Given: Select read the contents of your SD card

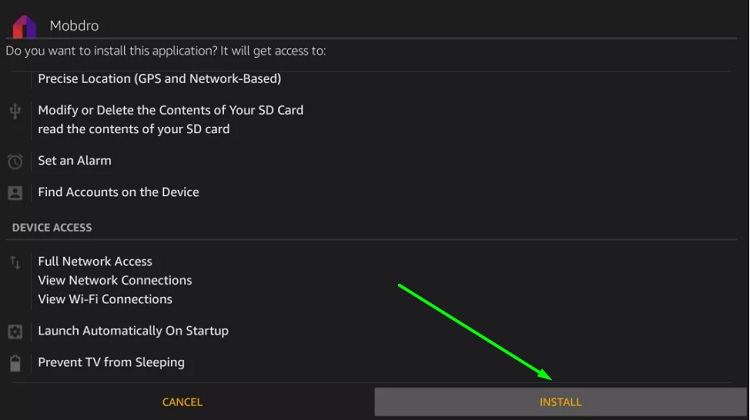Looking at the screenshot, I should pos(133,129).
